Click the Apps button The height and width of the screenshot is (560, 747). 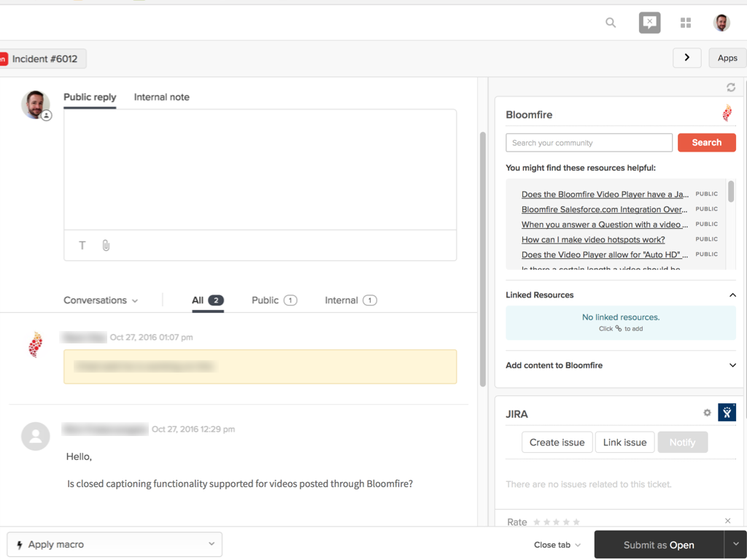(727, 58)
